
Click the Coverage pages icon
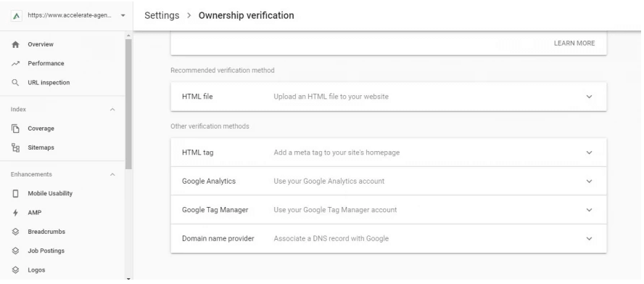point(15,129)
